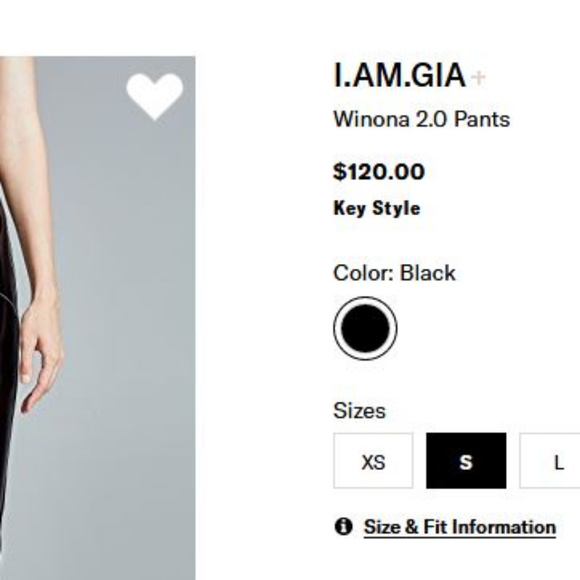Click the Key Style label

tap(377, 208)
